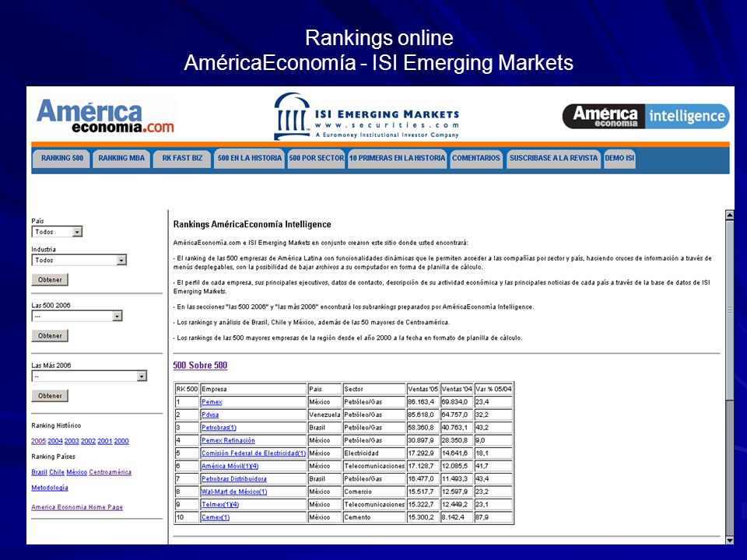
Task: Open America Economia Home Page link
Action: (77, 508)
